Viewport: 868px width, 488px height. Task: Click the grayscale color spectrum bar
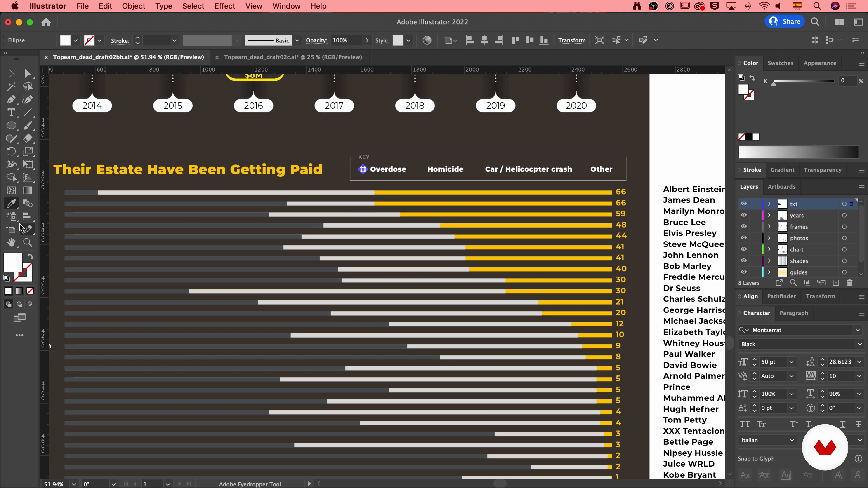tap(798, 152)
